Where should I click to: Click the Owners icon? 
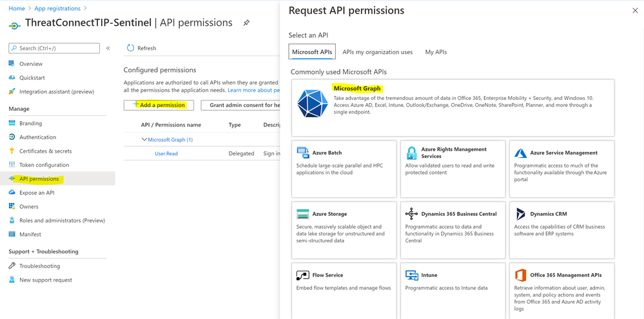[x=12, y=206]
